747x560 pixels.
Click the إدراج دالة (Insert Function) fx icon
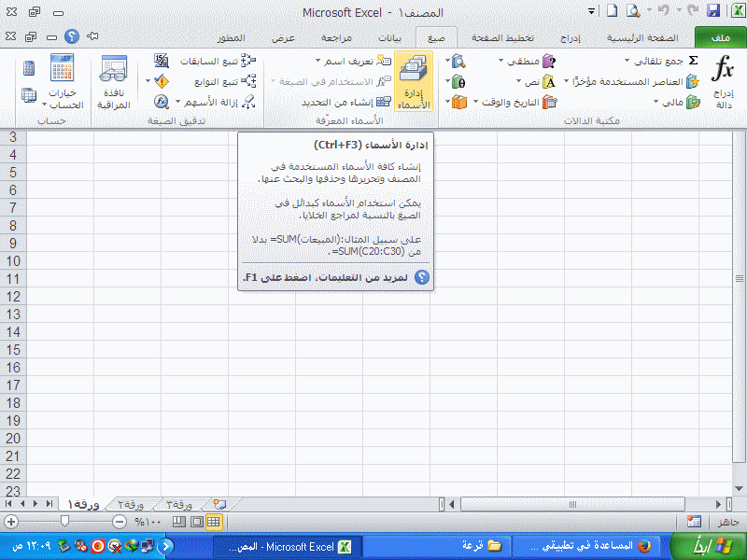723,81
